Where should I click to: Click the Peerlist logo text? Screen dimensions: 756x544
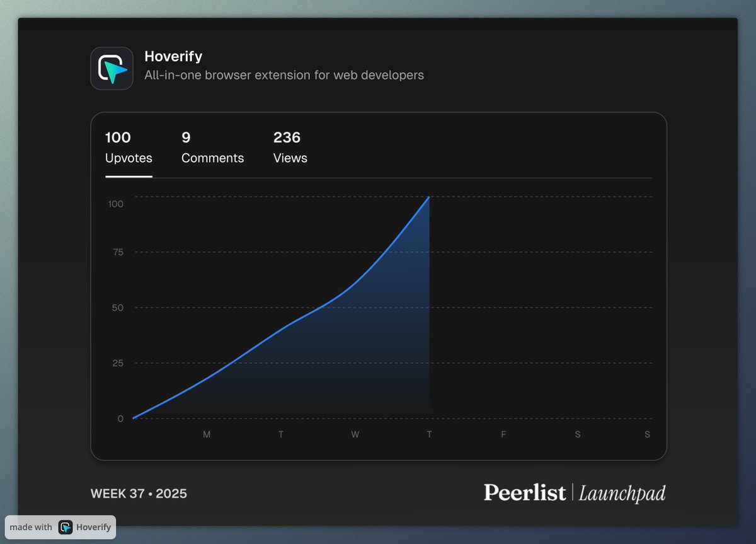(524, 492)
